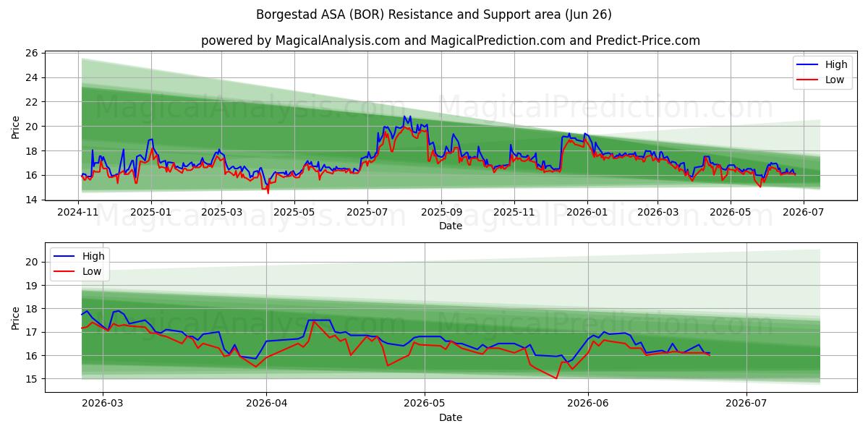
Task: Click the '2025-07' x-axis label in top chart
Action: tap(367, 213)
